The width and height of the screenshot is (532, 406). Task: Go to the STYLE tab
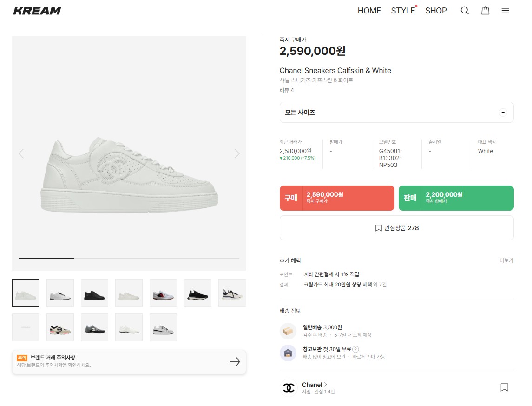click(x=403, y=11)
